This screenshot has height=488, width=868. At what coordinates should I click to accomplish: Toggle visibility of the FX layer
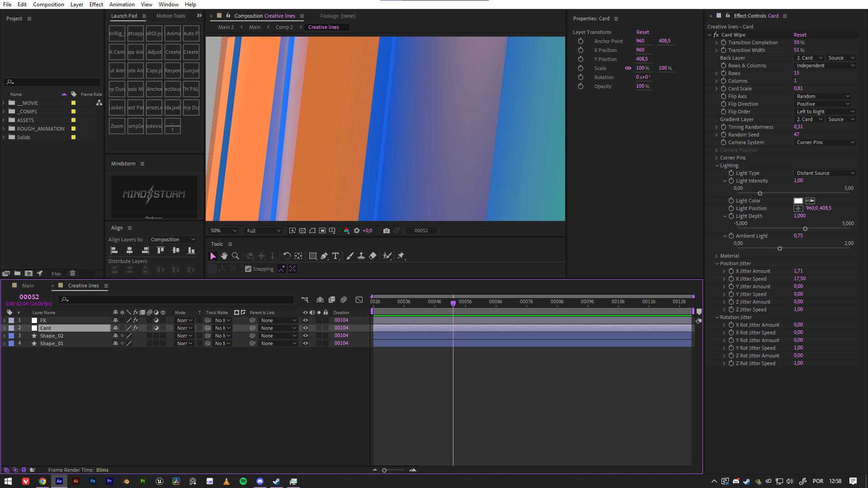click(305, 320)
